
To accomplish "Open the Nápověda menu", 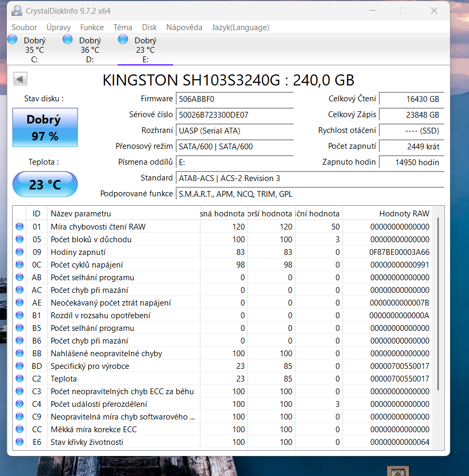I will 184,27.
